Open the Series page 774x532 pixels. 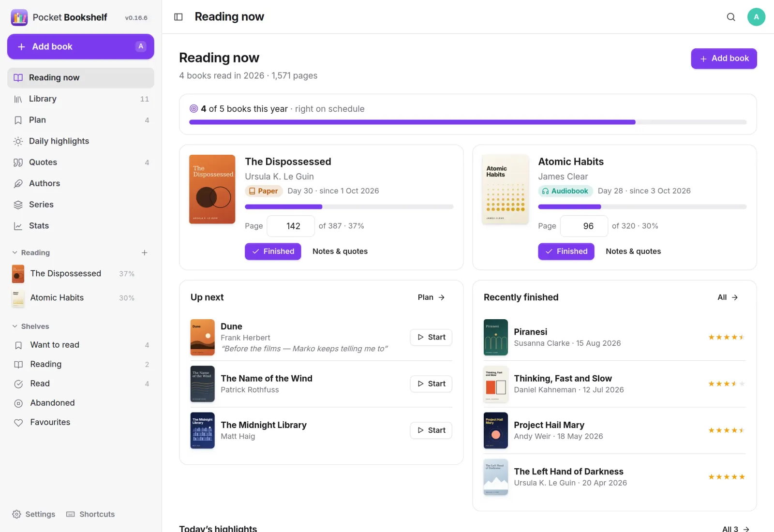click(81, 205)
